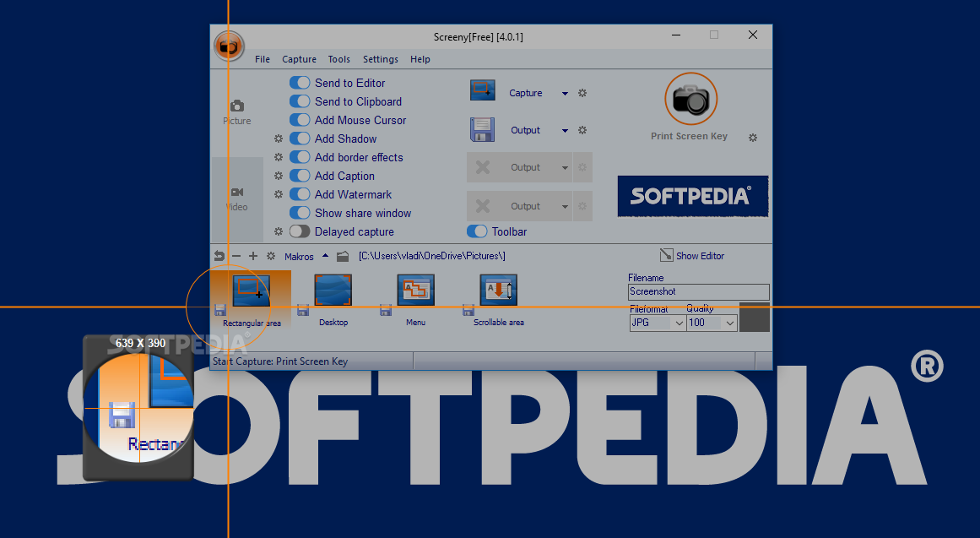Expand dropdown arrow of disabled Output above Toolbar toggle
This screenshot has height=538, width=980.
coord(565,206)
